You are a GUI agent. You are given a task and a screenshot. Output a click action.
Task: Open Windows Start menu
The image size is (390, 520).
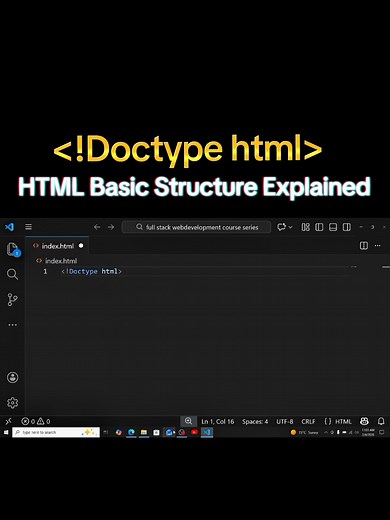coord(6,432)
